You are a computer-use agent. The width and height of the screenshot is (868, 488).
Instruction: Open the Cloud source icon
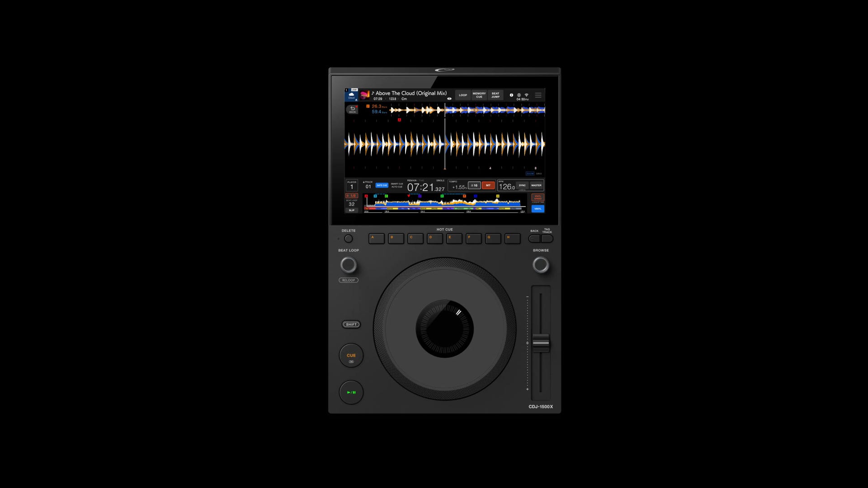click(351, 95)
